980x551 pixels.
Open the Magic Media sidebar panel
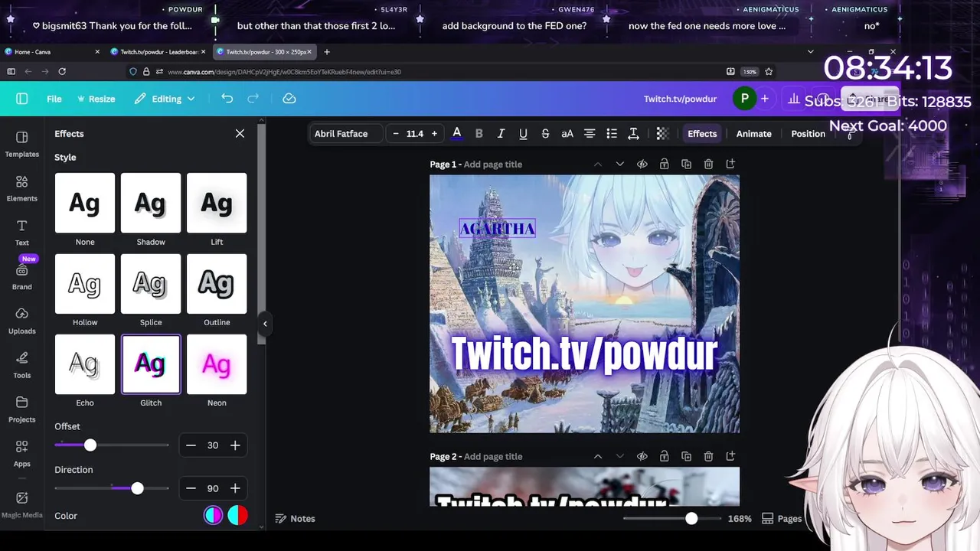(21, 505)
